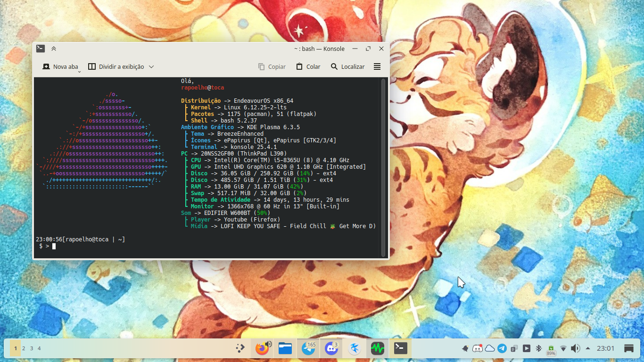Image resolution: width=644 pixels, height=362 pixels.
Task: Click the Konsole terminal scrollbar
Action: (x=383, y=167)
